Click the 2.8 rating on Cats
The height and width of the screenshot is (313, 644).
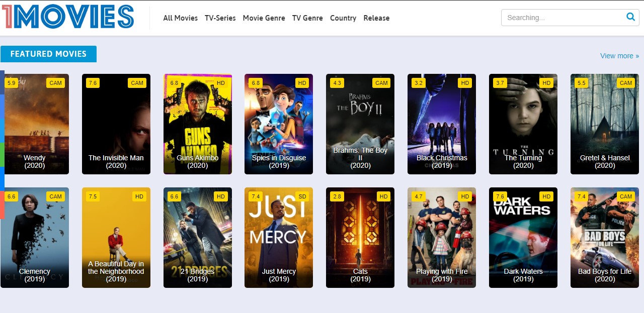[337, 196]
